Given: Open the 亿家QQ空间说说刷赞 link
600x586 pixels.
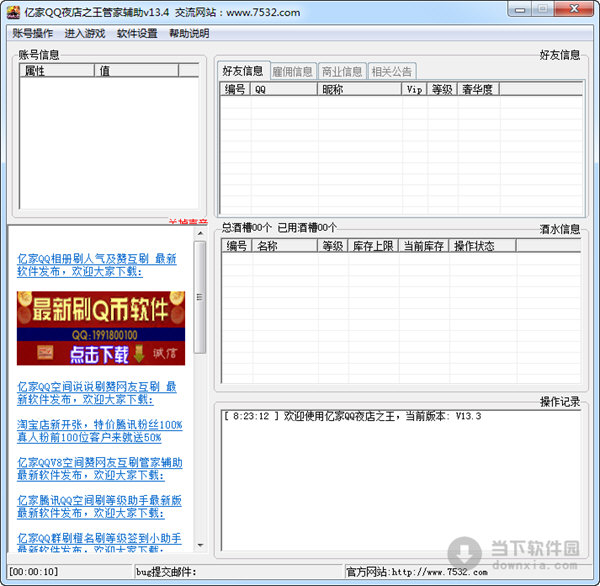Looking at the screenshot, I should 96,393.
